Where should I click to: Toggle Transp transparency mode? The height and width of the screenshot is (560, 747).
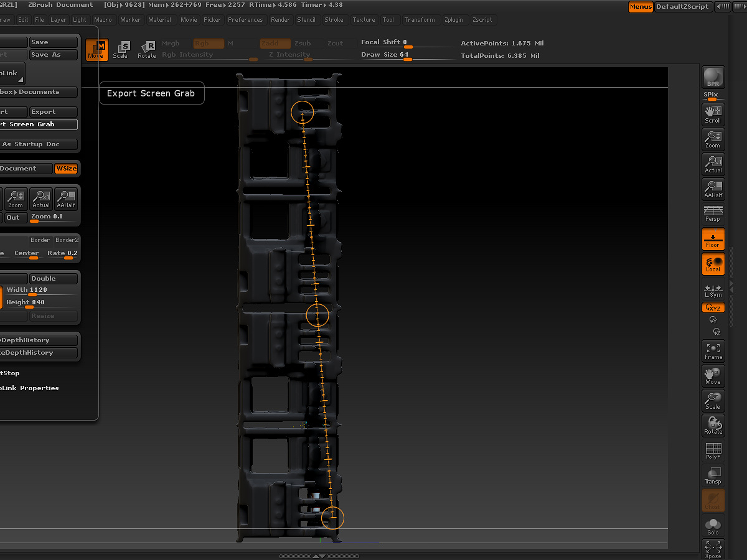713,475
